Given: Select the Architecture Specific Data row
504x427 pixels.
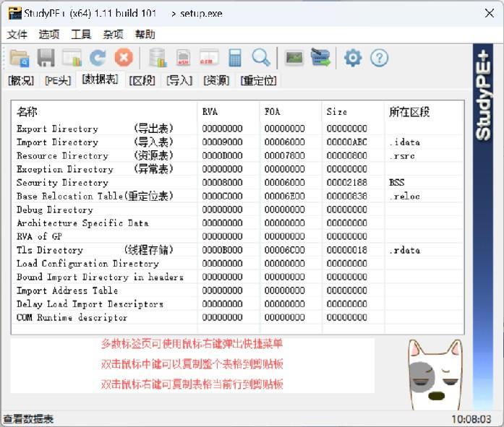Looking at the screenshot, I should [x=237, y=223].
